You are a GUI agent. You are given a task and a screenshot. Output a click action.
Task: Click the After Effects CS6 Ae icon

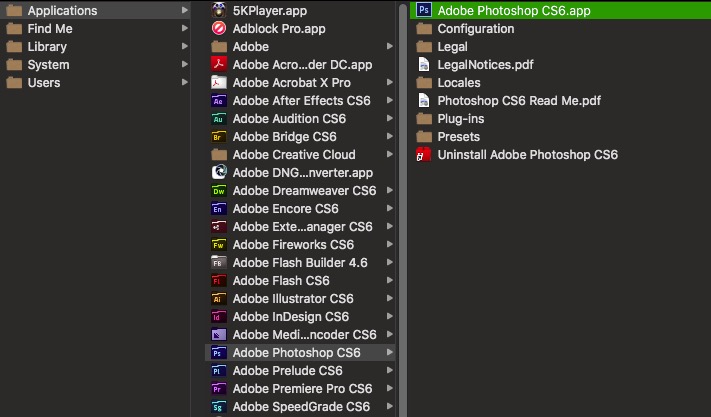click(x=219, y=100)
